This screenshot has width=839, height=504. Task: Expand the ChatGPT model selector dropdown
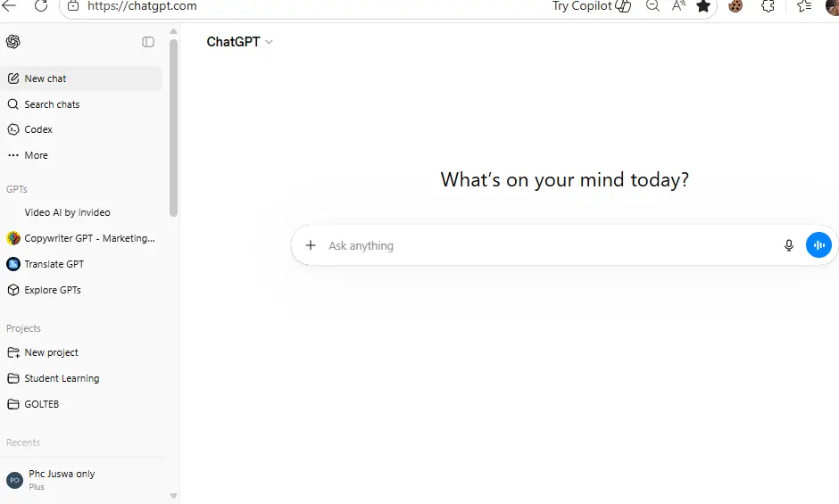coord(240,42)
